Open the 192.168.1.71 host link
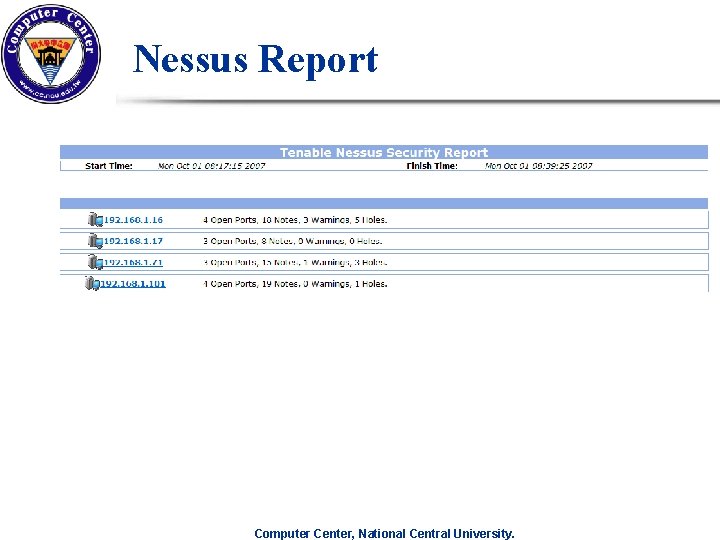 click(x=133, y=262)
